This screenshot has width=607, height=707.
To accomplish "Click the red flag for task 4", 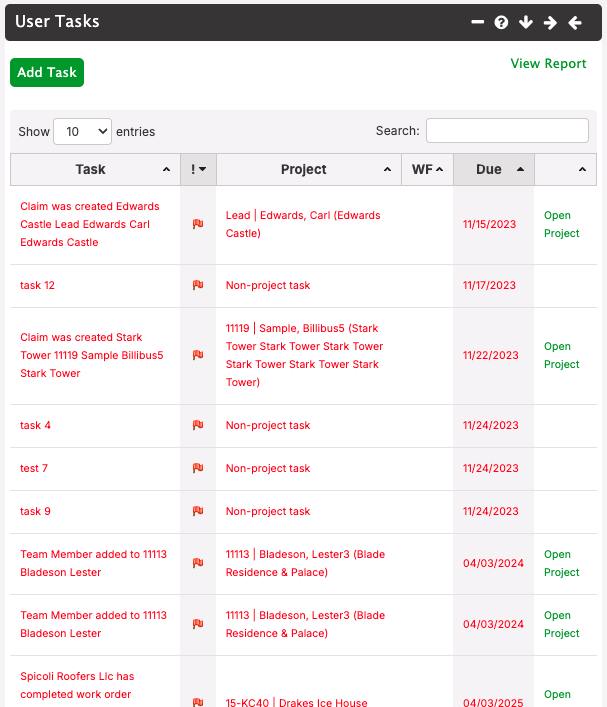I will click(x=198, y=425).
